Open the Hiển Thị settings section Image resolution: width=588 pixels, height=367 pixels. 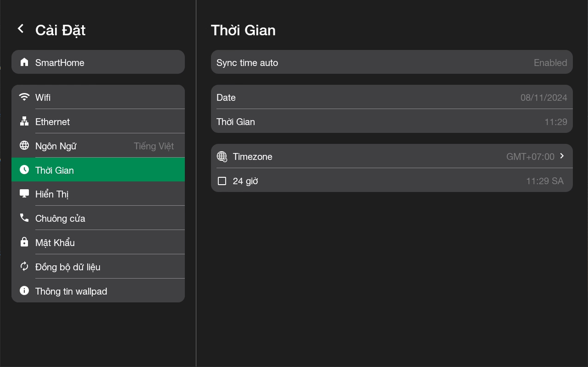[98, 194]
